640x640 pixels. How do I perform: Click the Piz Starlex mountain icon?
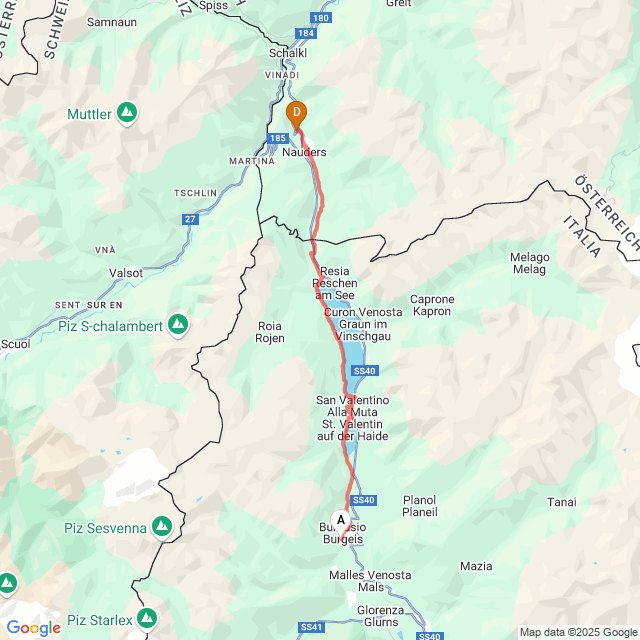[x=147, y=619]
